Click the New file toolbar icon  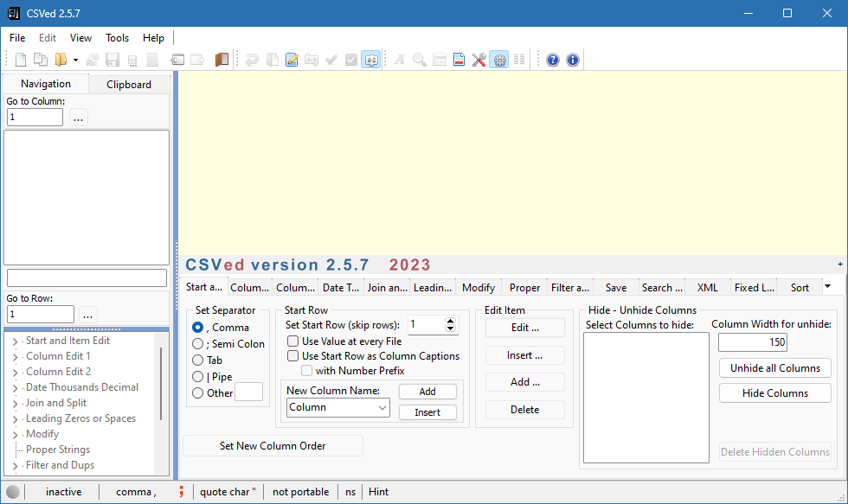(x=21, y=60)
